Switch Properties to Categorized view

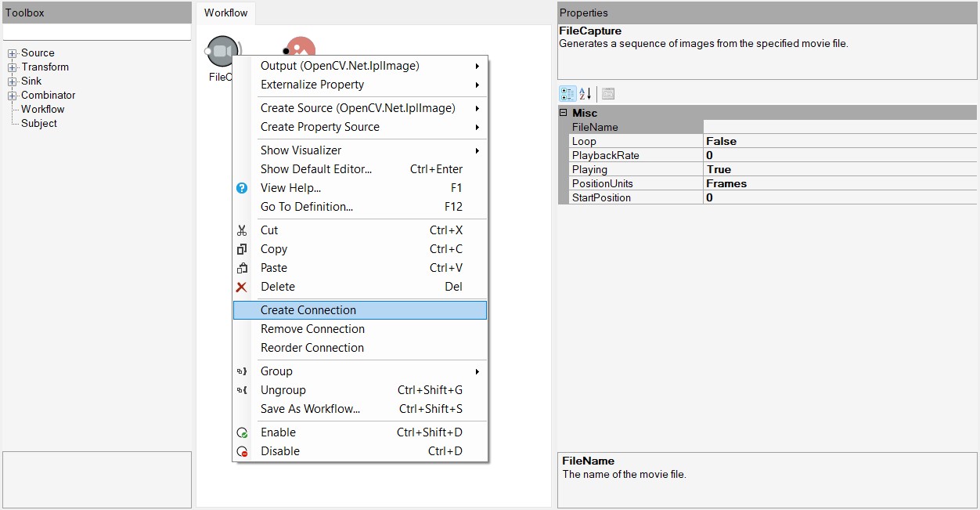click(x=567, y=94)
